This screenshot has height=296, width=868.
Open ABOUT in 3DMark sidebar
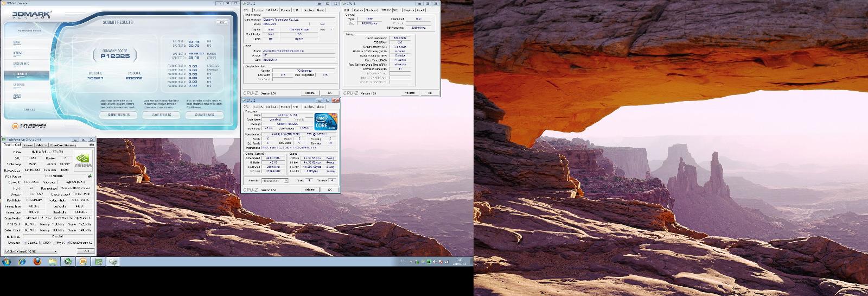pos(17,96)
